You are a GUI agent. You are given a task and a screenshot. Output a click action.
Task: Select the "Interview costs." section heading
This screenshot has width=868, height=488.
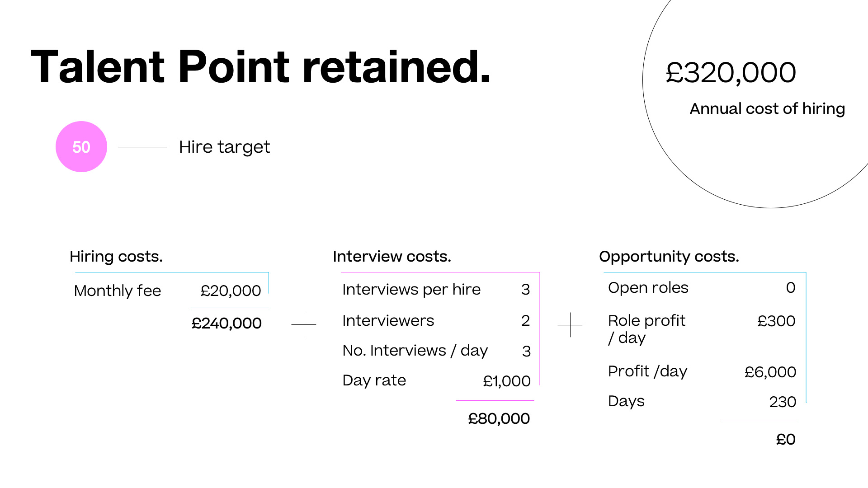pyautogui.click(x=392, y=257)
